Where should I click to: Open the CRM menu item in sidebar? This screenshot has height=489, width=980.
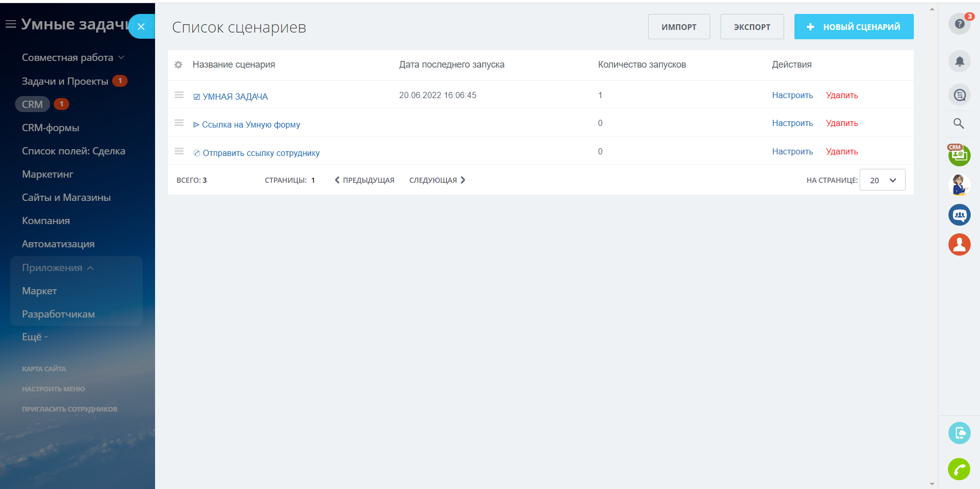point(32,104)
